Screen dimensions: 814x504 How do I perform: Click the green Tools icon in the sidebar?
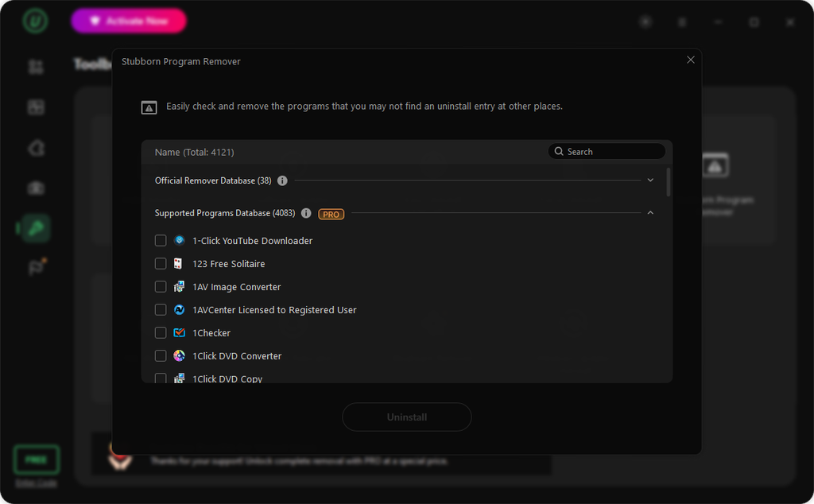point(36,228)
